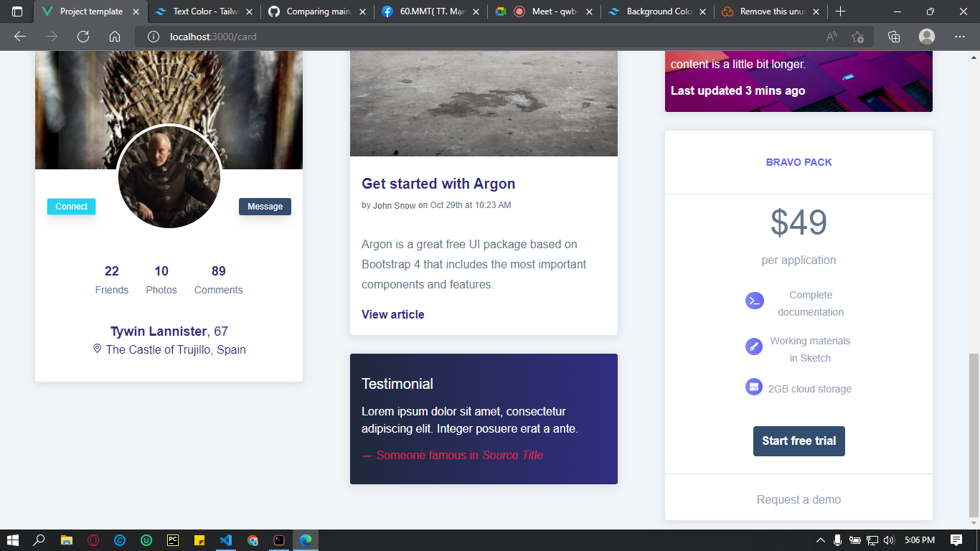
Task: Click Start free trial button
Action: pyautogui.click(x=798, y=441)
